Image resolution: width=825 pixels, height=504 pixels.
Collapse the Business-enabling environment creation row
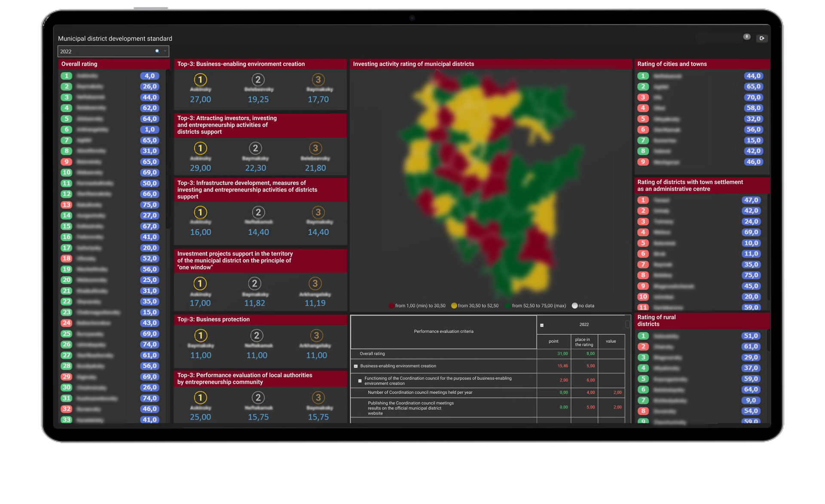click(x=356, y=366)
